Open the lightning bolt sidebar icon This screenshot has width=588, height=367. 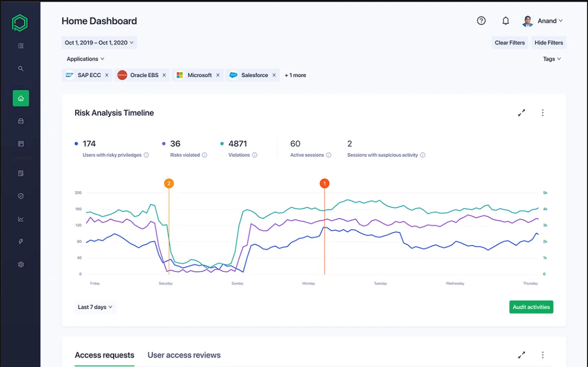21,242
